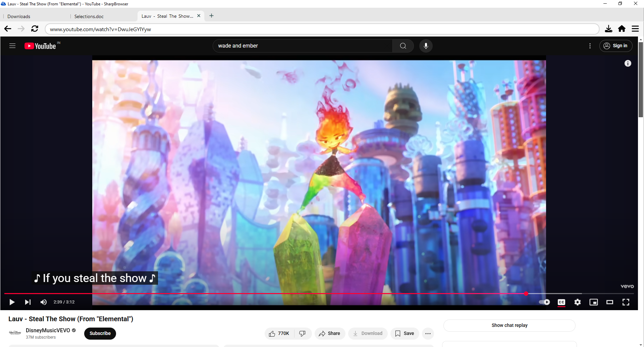
Task: Click the vevo watermark in player
Action: click(x=627, y=286)
